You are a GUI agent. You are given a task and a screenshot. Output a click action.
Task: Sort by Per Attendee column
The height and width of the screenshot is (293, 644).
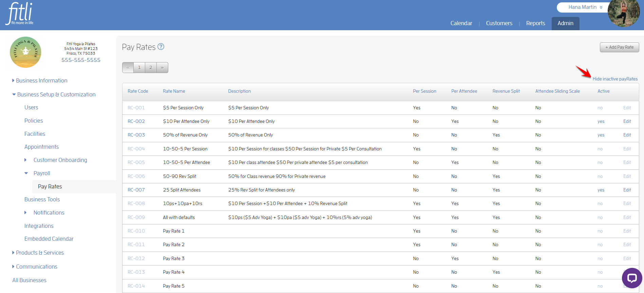point(464,91)
